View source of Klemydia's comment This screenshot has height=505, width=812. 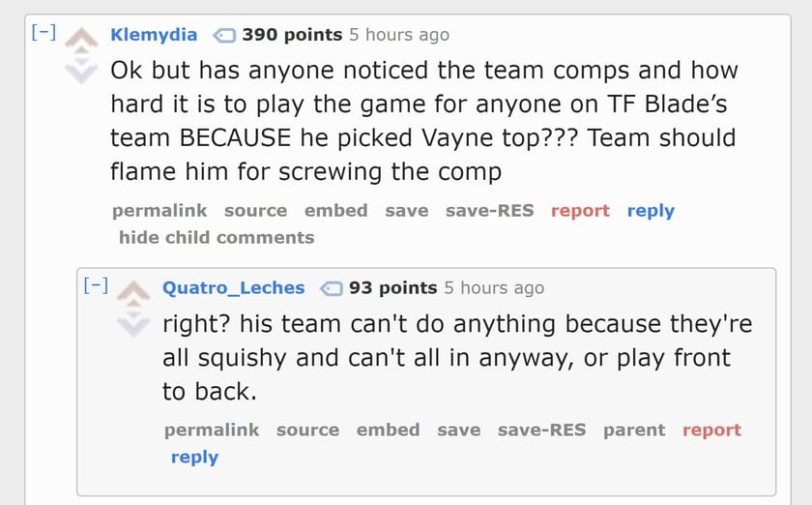pos(255,211)
